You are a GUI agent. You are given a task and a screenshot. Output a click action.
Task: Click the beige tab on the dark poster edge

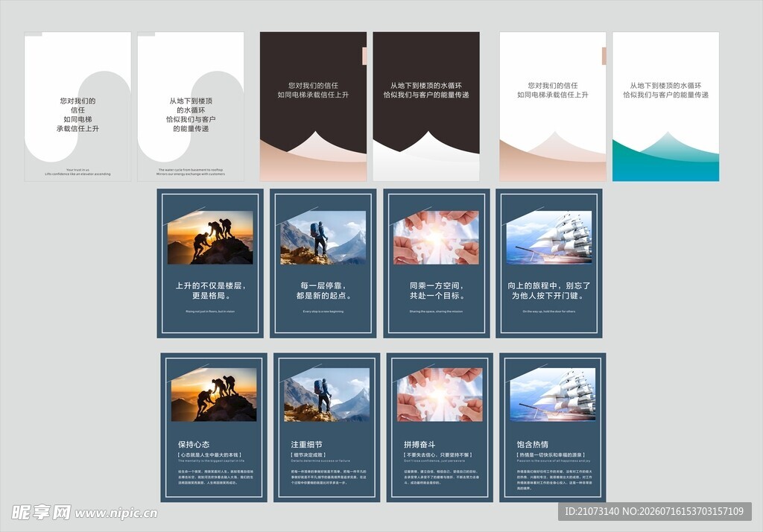coord(364,56)
